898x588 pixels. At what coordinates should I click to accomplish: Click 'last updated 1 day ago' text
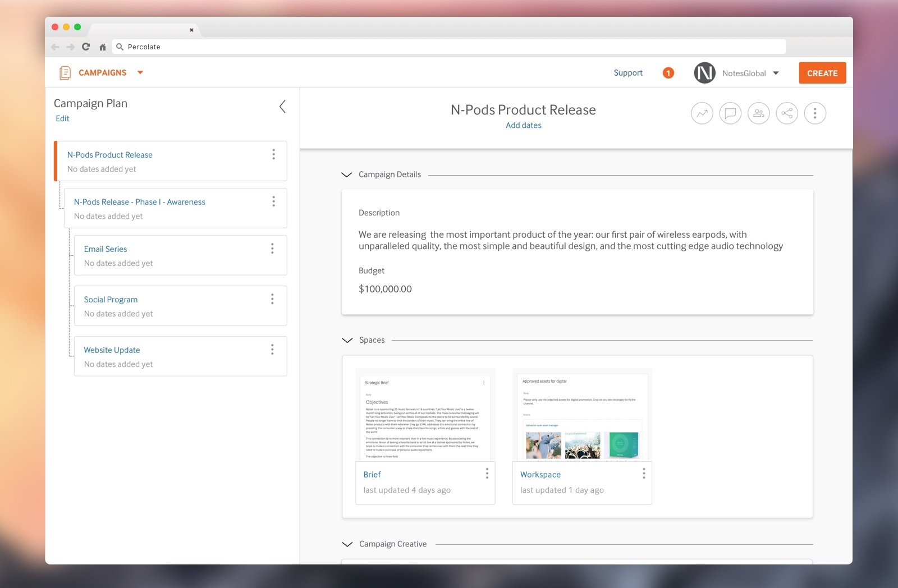point(562,490)
